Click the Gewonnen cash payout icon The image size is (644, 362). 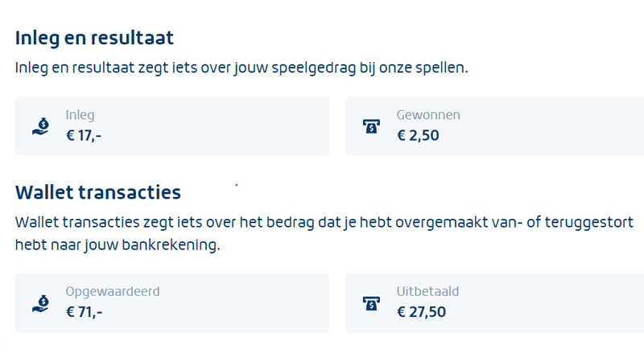[x=371, y=125]
